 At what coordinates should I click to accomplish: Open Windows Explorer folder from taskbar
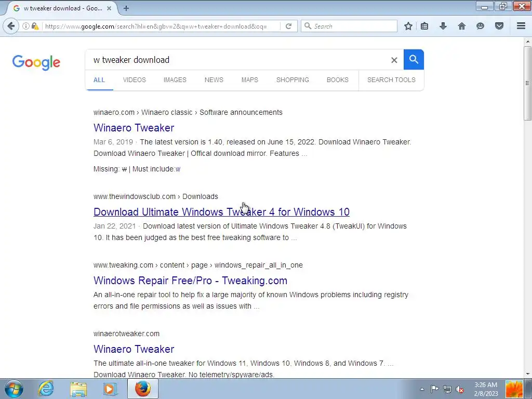pos(78,389)
